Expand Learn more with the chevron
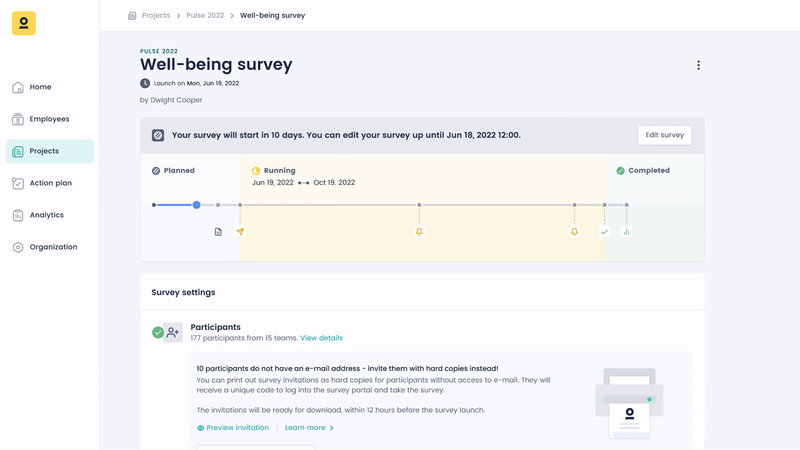 pos(309,428)
